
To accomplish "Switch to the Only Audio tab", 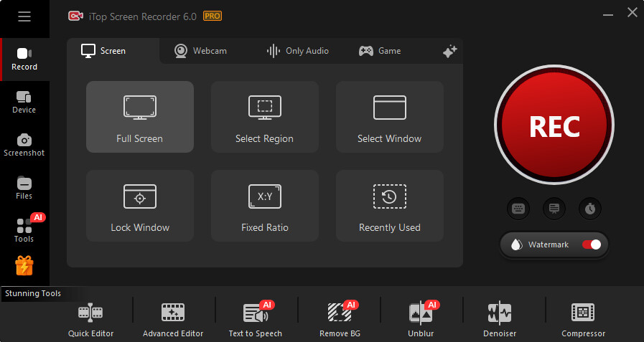I will (x=297, y=51).
